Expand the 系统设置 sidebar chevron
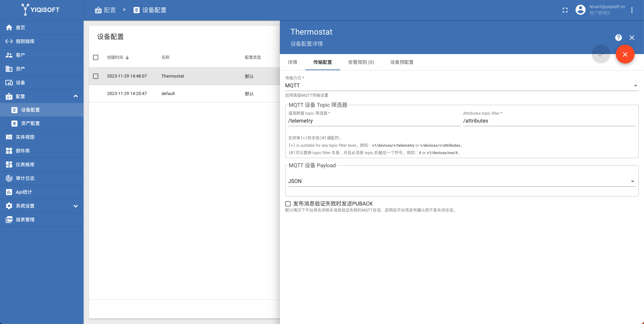This screenshot has width=644, height=324. coord(76,206)
